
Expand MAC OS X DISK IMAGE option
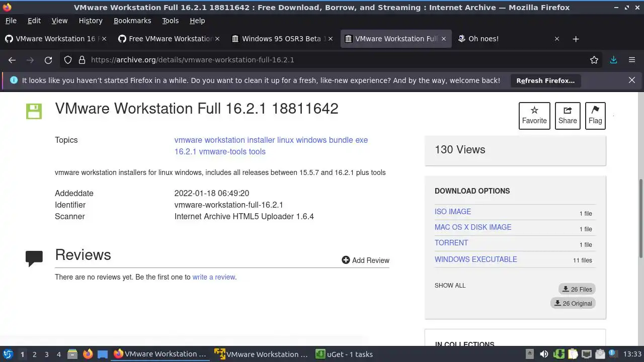tap(473, 227)
